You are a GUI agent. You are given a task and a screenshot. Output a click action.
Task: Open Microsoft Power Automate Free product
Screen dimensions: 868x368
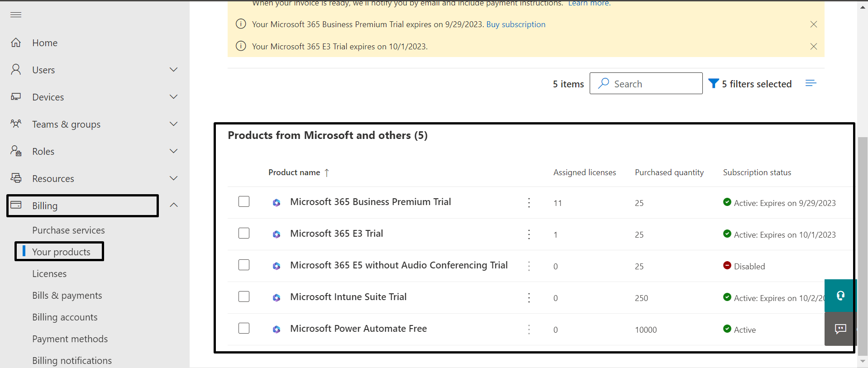point(358,329)
